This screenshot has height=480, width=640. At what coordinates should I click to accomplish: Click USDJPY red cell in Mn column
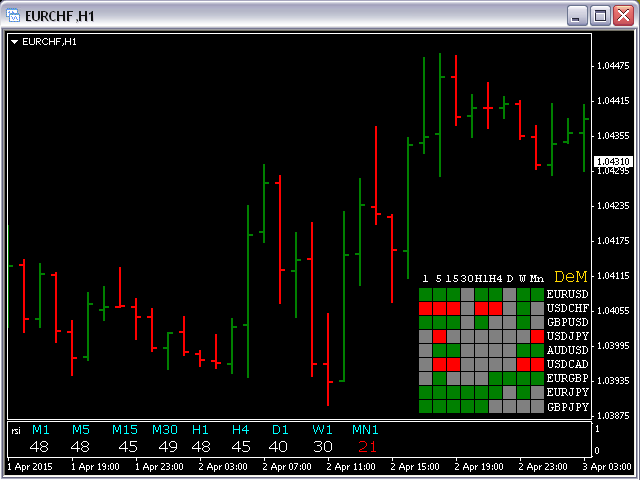[x=537, y=336]
